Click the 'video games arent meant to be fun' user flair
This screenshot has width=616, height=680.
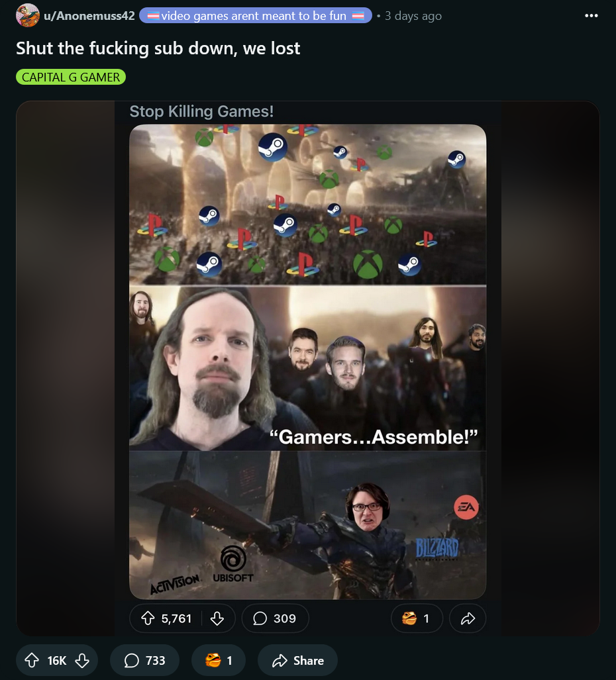(x=256, y=16)
